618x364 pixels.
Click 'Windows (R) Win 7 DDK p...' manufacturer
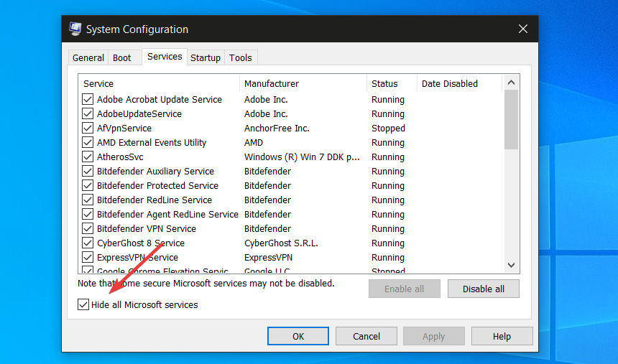click(x=302, y=157)
